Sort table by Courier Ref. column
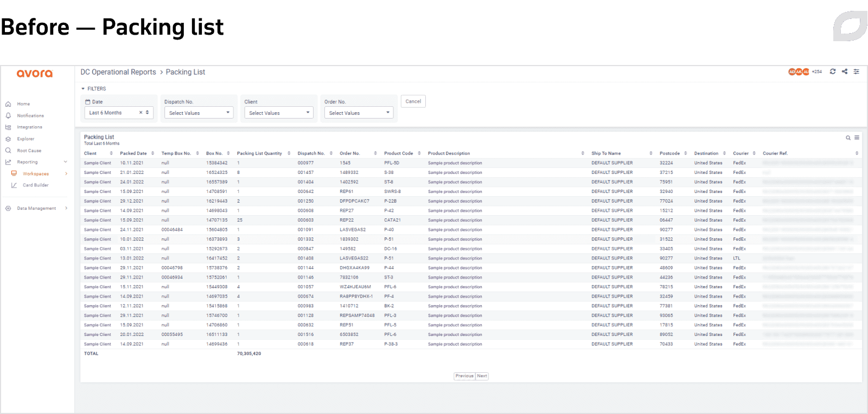 857,153
